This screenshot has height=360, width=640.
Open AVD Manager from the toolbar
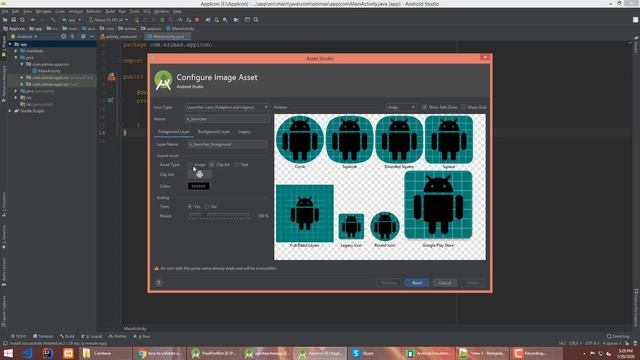point(216,20)
